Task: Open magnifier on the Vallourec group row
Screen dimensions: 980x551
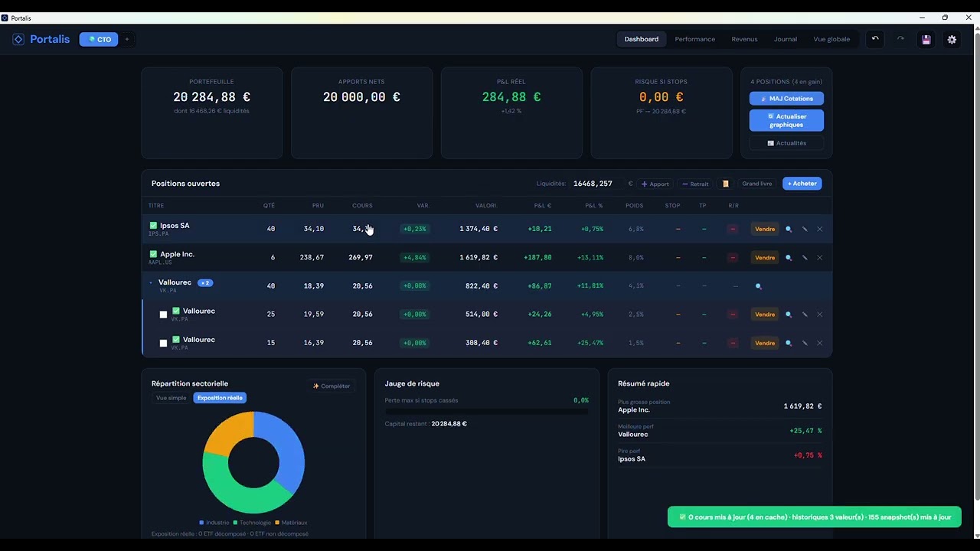Action: click(x=759, y=286)
